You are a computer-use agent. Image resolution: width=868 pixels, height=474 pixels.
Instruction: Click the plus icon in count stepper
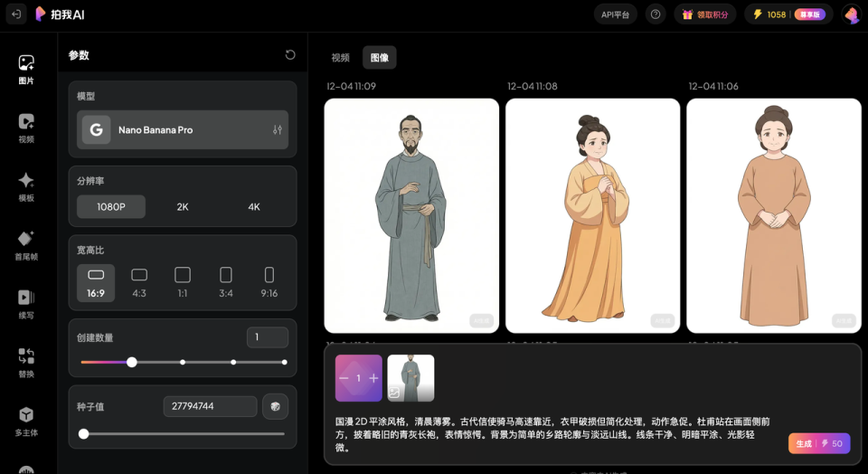tap(373, 378)
